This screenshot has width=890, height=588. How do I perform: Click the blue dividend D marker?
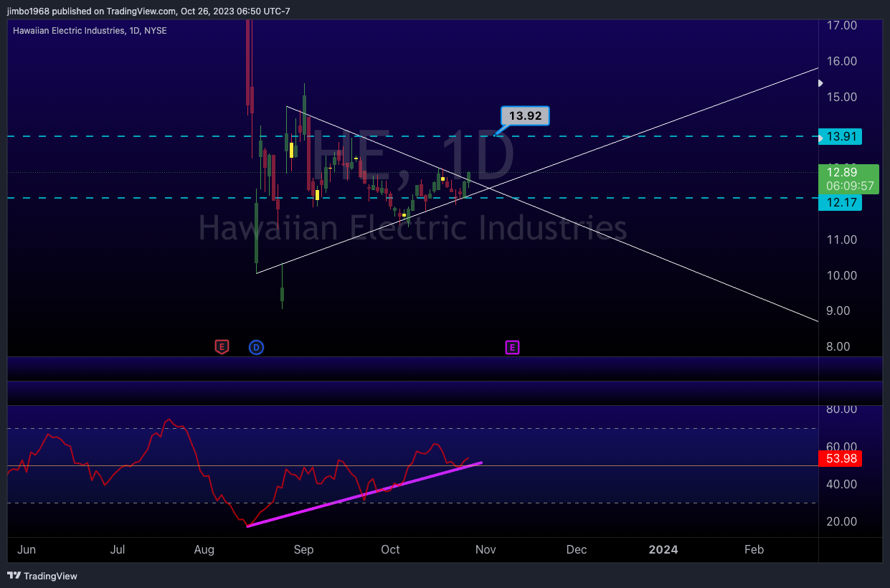pos(256,348)
